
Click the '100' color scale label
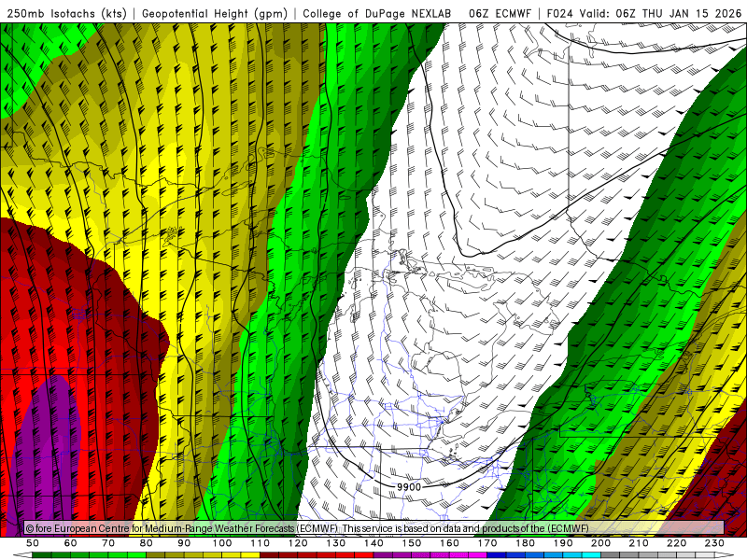point(222,543)
